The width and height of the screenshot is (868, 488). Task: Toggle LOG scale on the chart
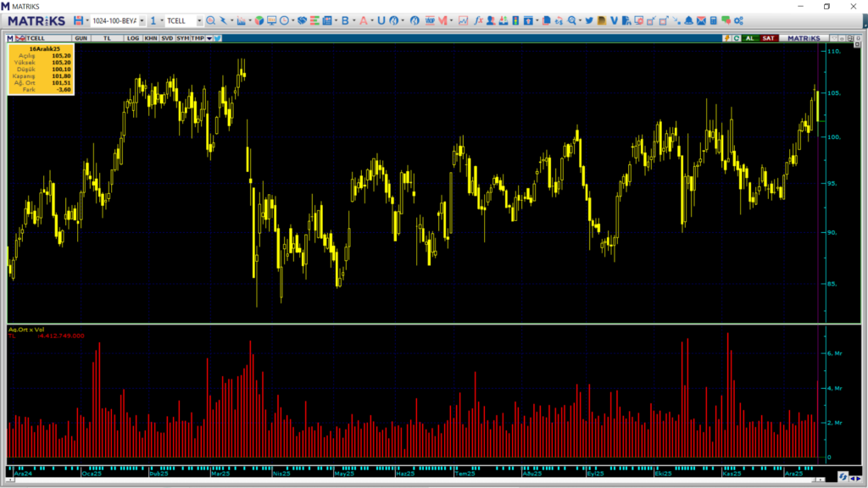[133, 38]
